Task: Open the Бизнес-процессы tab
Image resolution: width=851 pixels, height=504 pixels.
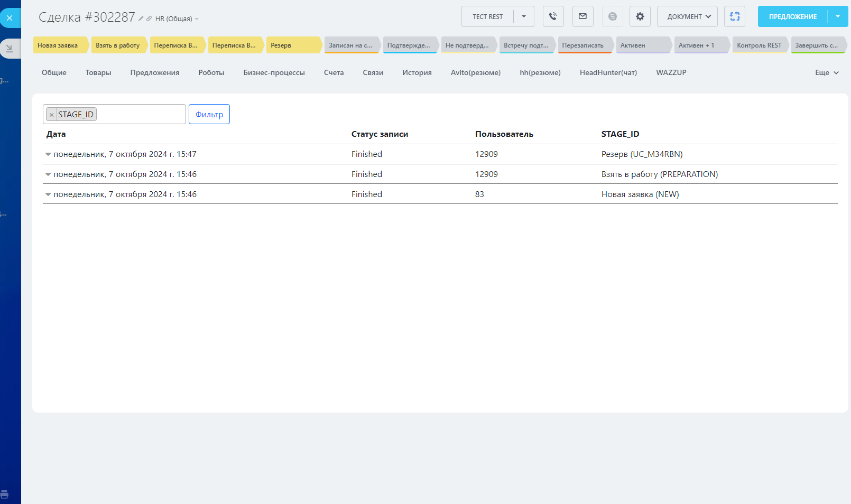Action: point(274,73)
